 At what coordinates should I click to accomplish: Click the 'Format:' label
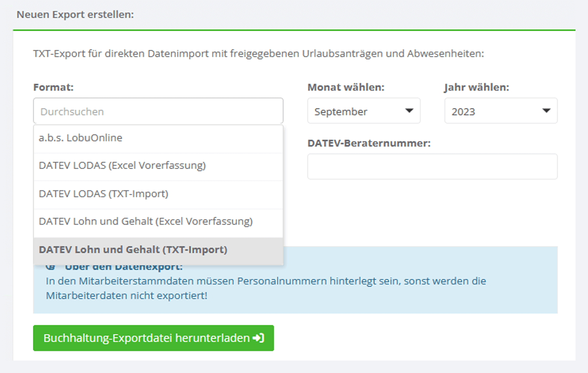pyautogui.click(x=53, y=87)
